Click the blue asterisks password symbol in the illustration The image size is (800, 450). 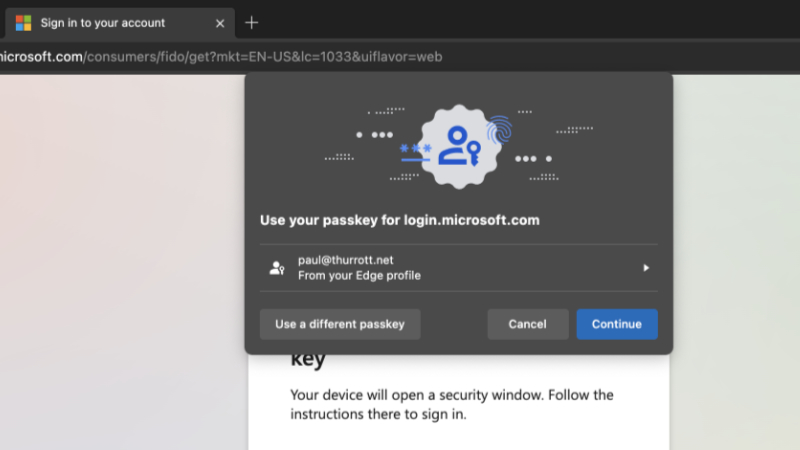pos(415,150)
